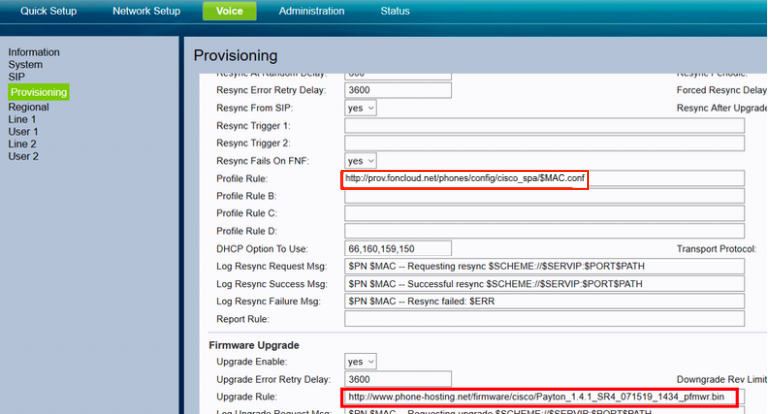Go to the SIP settings page
The width and height of the screenshot is (768, 414).
click(x=16, y=77)
